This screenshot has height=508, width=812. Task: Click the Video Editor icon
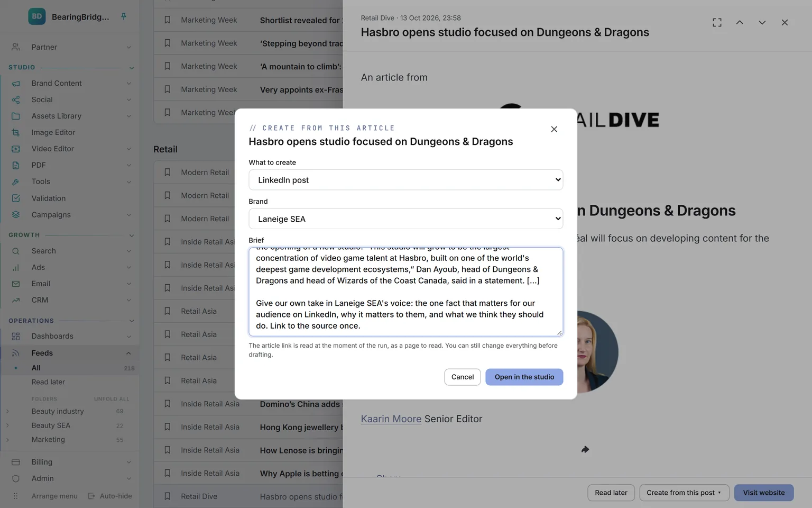[x=16, y=149]
